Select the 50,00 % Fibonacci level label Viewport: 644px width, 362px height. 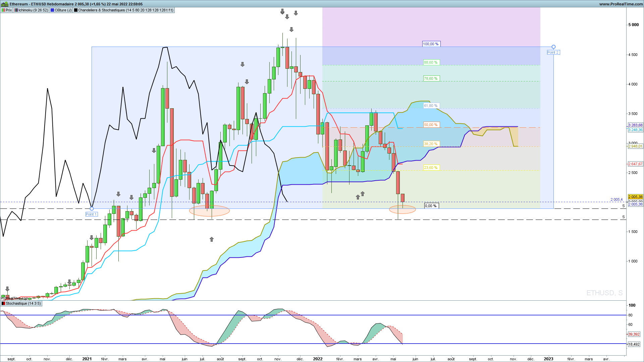431,125
